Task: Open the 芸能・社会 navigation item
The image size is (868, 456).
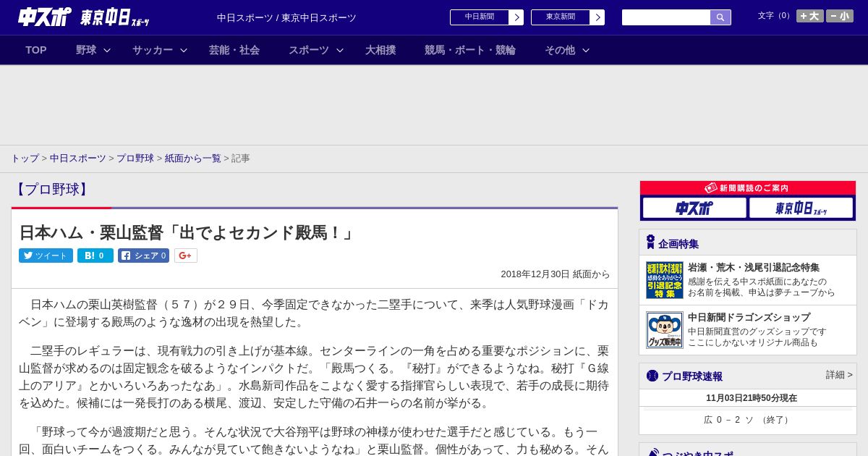Action: coord(234,50)
